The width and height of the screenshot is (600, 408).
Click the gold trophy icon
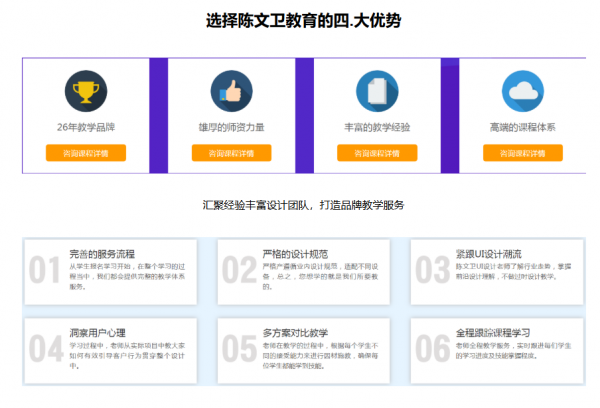(85, 91)
